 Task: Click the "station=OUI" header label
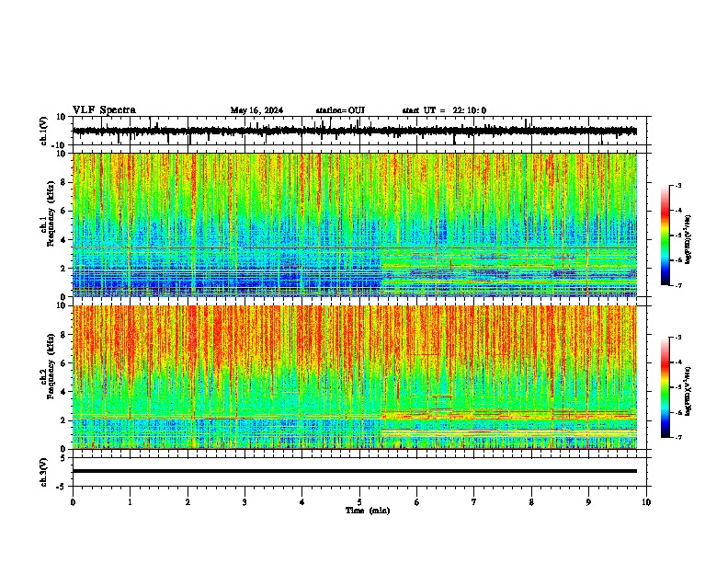click(340, 110)
